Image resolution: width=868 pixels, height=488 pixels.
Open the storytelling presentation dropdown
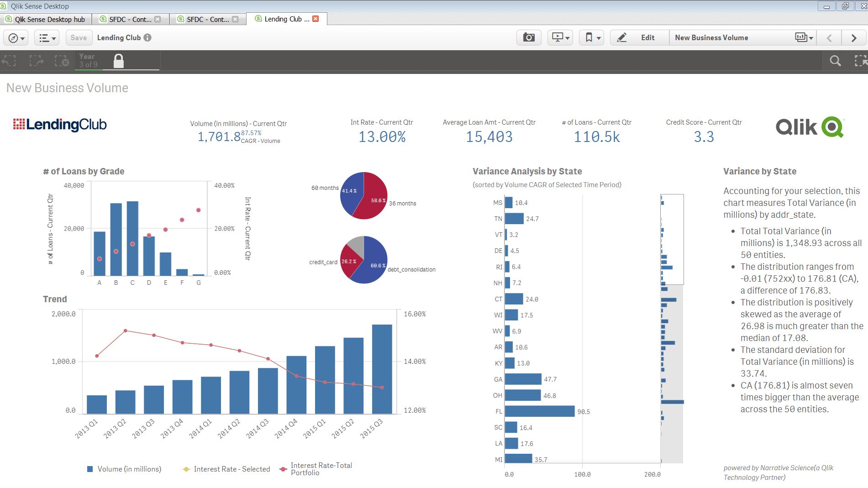tap(560, 38)
